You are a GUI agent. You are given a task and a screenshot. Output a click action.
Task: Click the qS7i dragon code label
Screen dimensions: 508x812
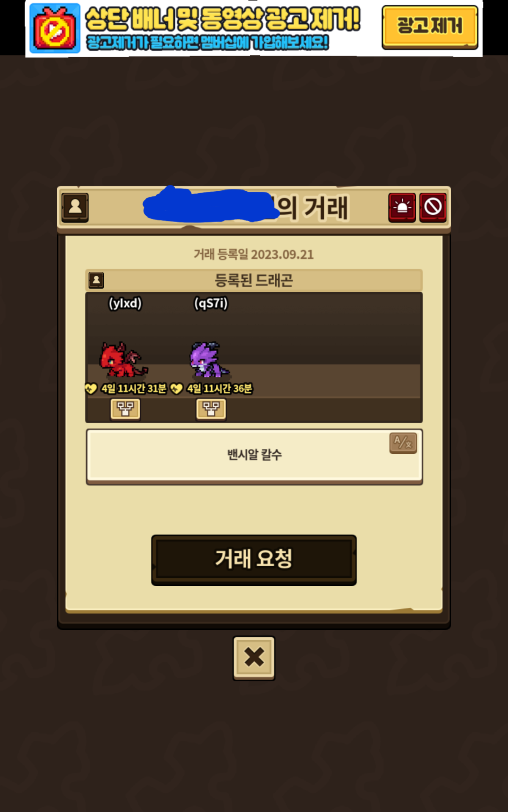(x=211, y=303)
